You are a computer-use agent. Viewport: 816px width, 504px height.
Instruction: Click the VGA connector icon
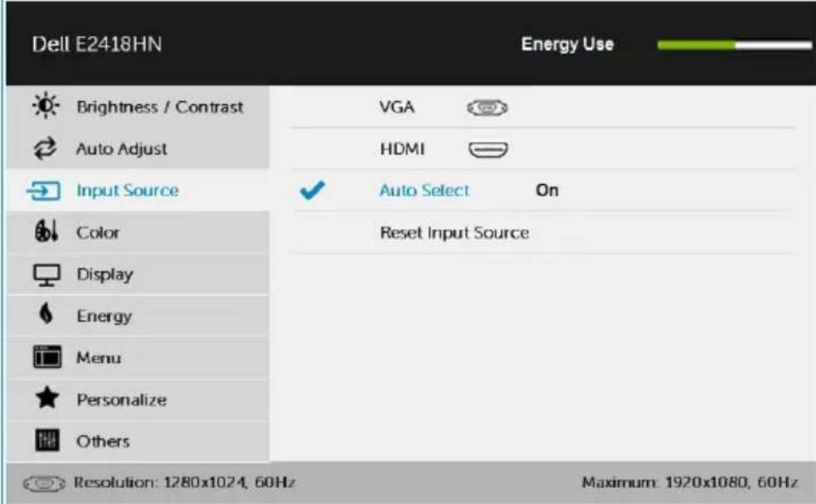click(487, 108)
